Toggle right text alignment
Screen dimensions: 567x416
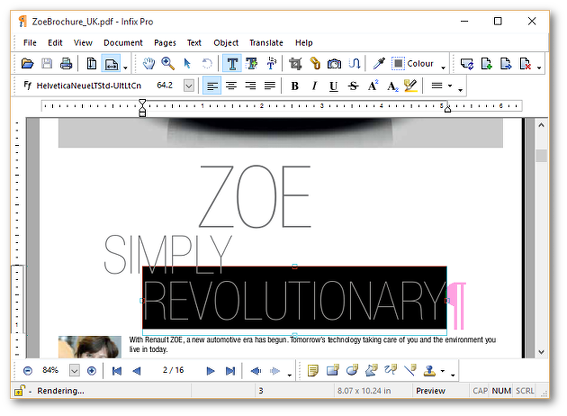tap(251, 86)
